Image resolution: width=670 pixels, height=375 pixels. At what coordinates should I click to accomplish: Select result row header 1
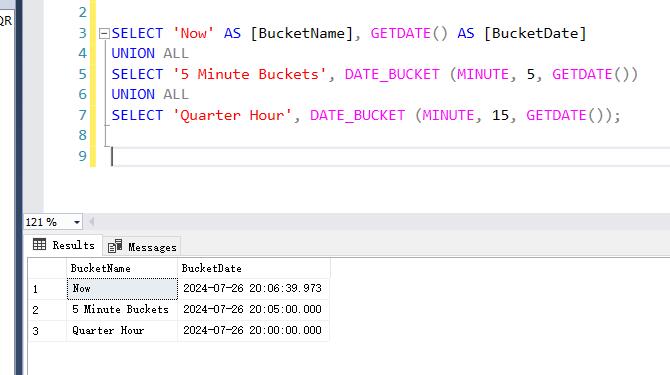click(47, 289)
